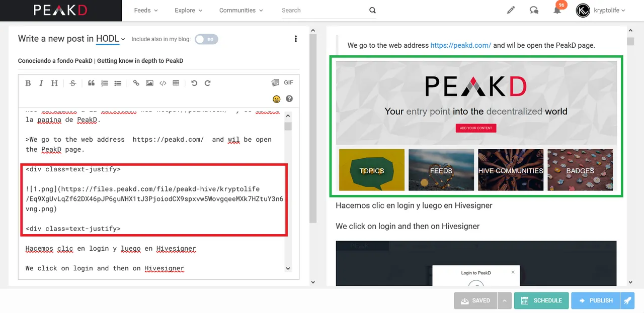Expand the save options arrow beside Saved
The width and height of the screenshot is (644, 313).
(505, 300)
